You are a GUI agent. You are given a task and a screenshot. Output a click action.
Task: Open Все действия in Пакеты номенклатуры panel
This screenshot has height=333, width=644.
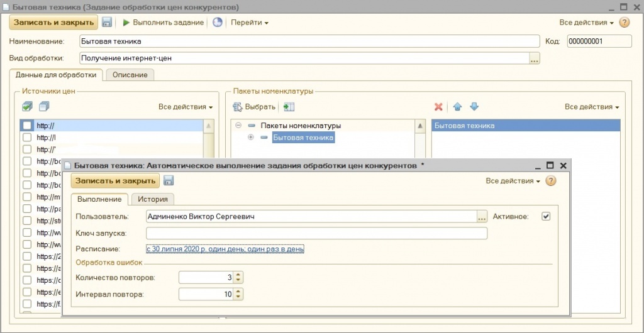tap(592, 107)
